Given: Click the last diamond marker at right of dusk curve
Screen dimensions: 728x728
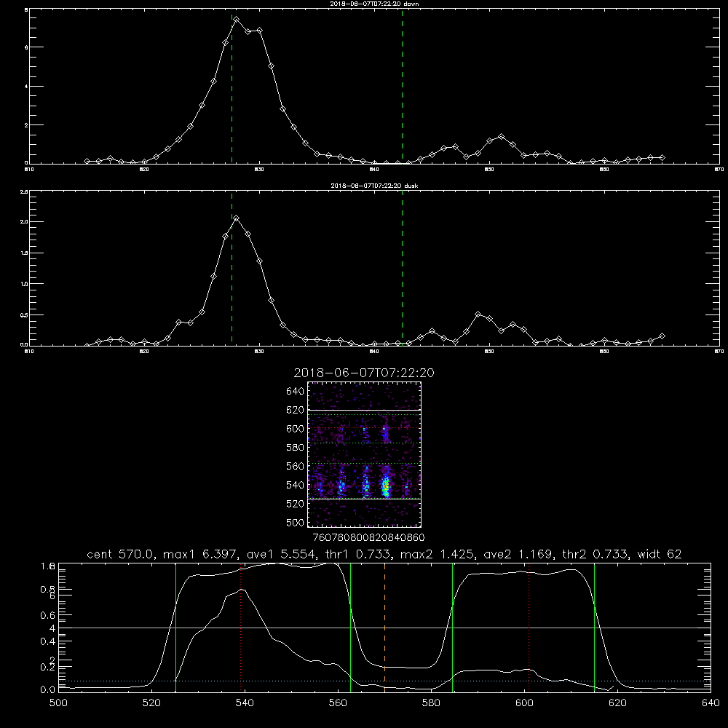Looking at the screenshot, I should pos(662,336).
